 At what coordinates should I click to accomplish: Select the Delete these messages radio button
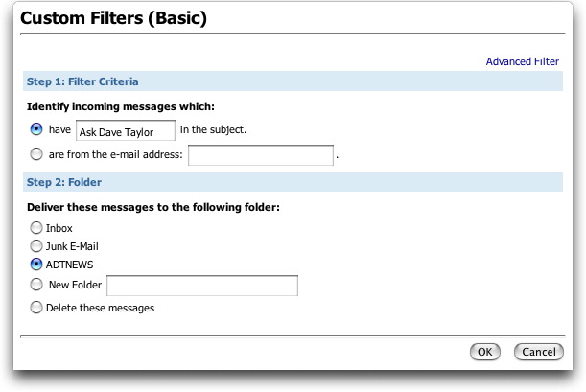(x=36, y=308)
